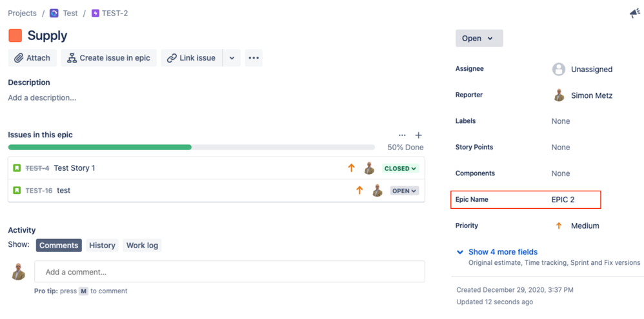
Task: Edit the Labels value None
Action: point(561,121)
